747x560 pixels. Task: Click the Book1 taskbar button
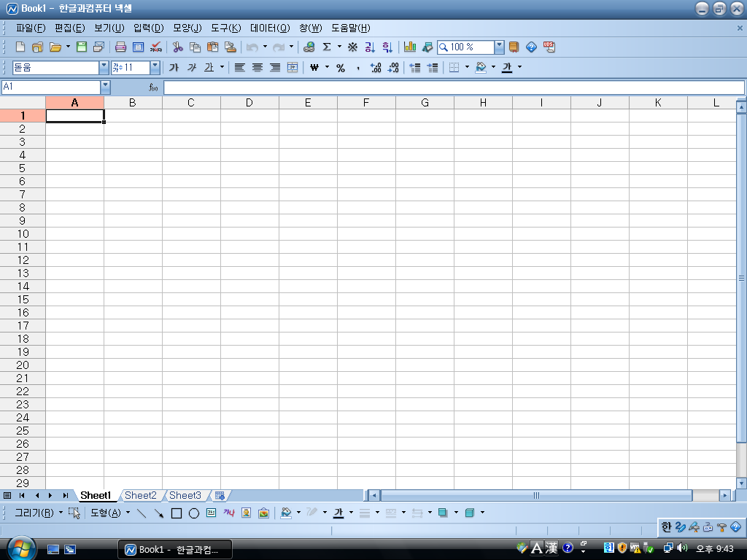[175, 550]
